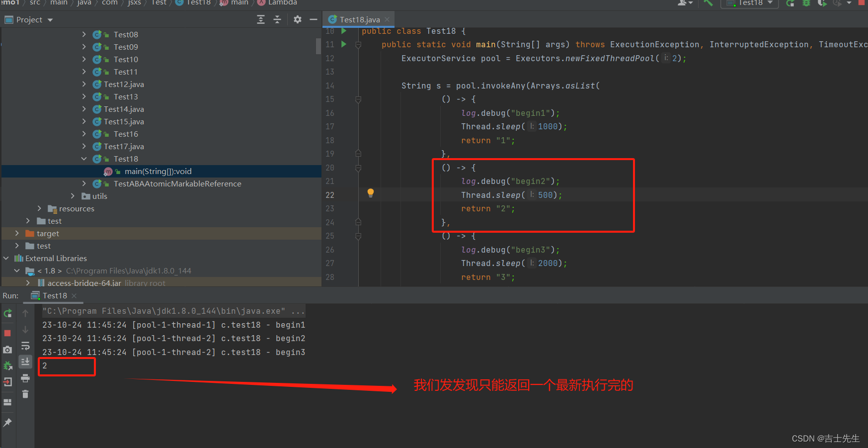Select Test12.java in the project tree
The image size is (868, 448).
pos(124,84)
